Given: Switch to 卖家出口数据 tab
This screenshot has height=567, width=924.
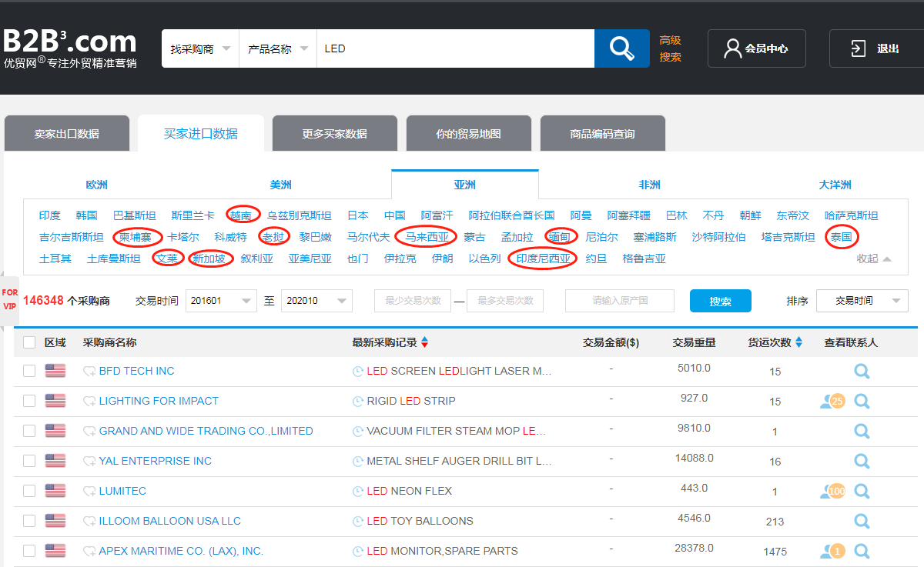Looking at the screenshot, I should tap(67, 134).
